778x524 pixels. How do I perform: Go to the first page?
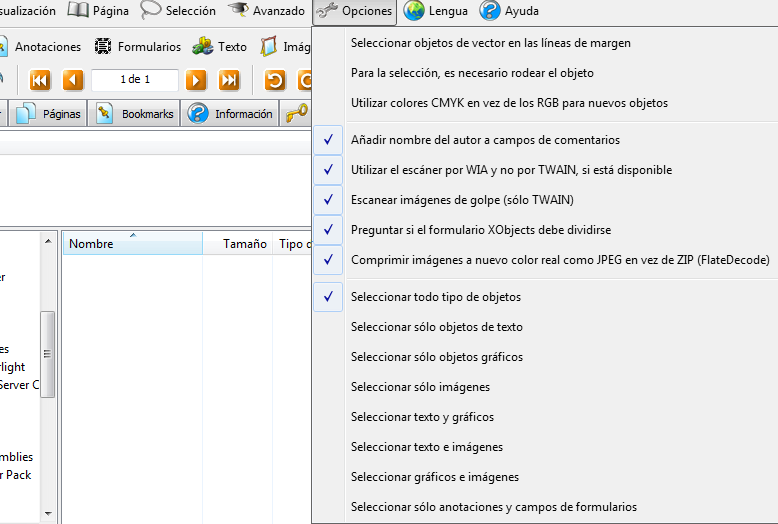coord(40,80)
